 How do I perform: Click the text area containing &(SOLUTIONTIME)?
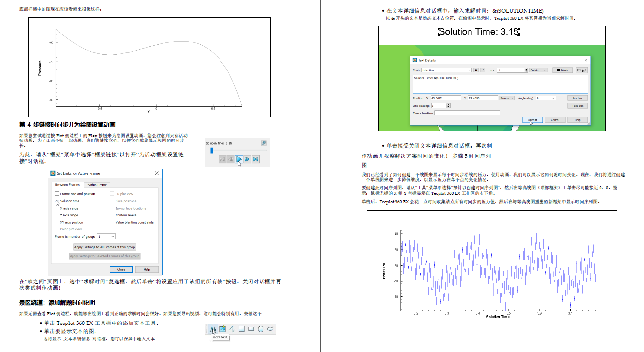pos(500,84)
